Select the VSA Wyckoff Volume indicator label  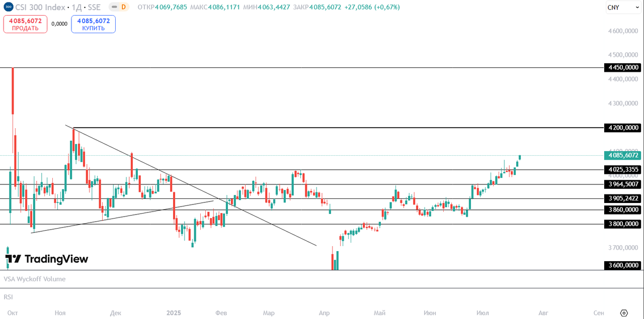pyautogui.click(x=35, y=279)
